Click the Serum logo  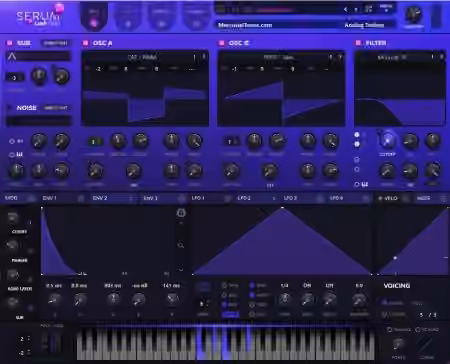[x=39, y=17]
